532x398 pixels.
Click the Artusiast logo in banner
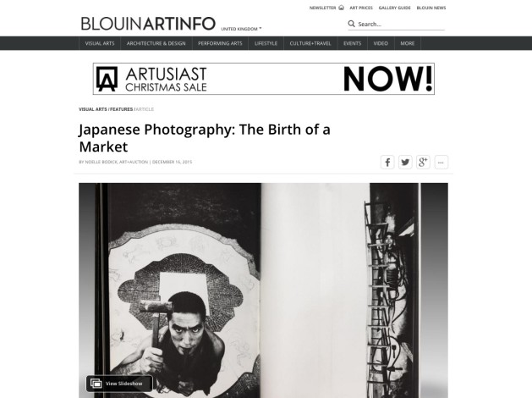tap(107, 79)
